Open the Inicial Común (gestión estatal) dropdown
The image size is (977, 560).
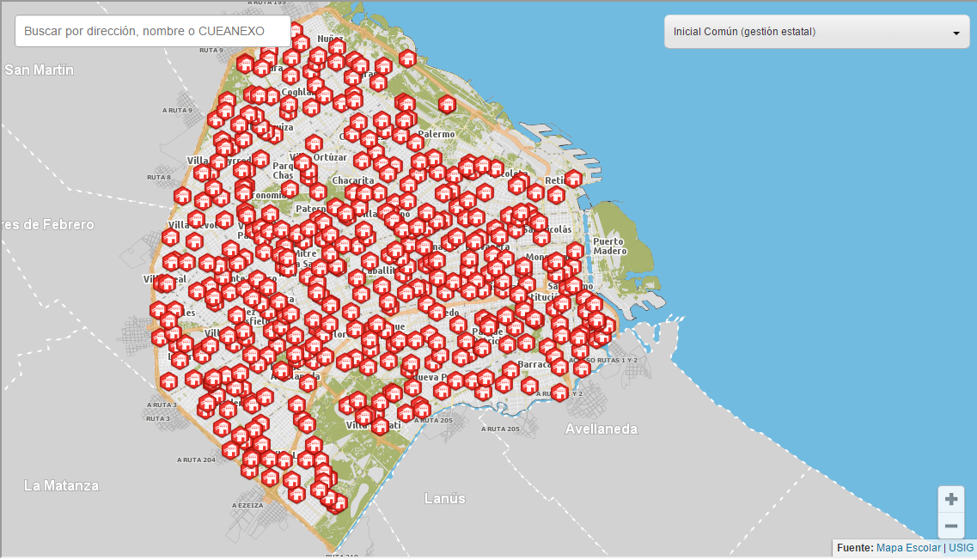(815, 31)
